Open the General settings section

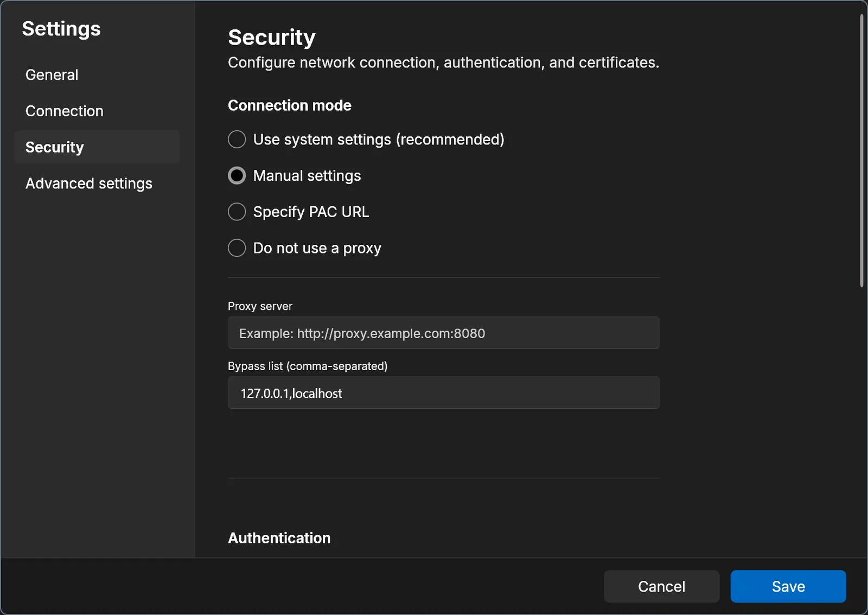pos(97,75)
